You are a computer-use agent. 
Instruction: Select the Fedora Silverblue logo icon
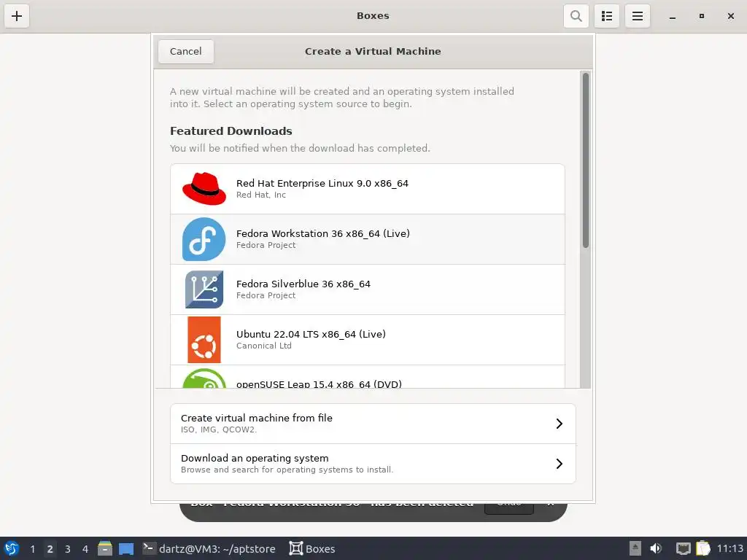click(x=204, y=289)
